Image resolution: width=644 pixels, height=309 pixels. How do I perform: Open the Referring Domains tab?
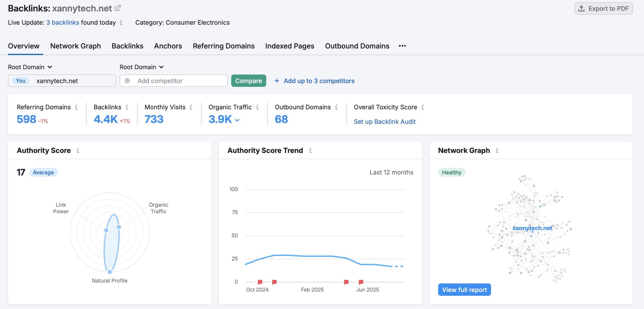[x=224, y=46]
